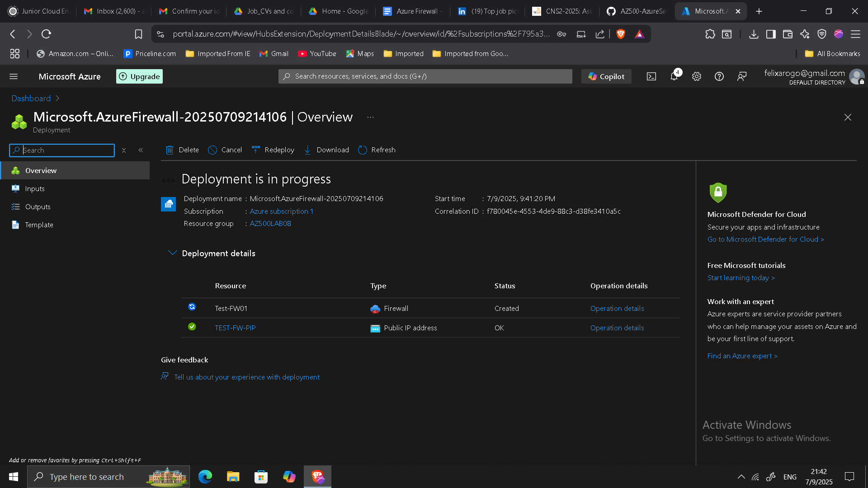Open portal settings gear
Screen dimensions: 868x488
coord(696,76)
